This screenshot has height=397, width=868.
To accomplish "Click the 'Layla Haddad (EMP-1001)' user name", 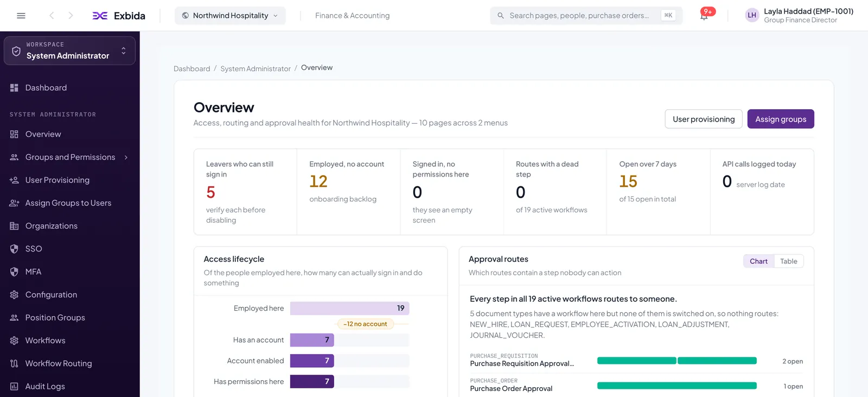I will point(808,11).
